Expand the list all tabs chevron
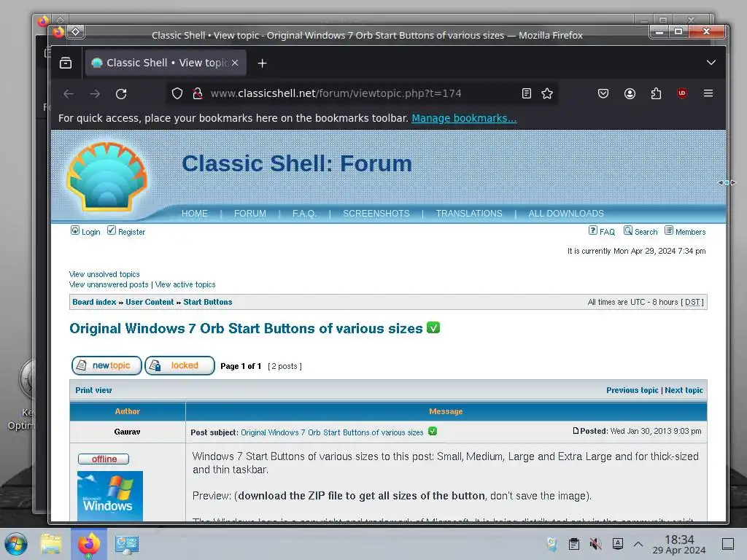747x560 pixels. [x=711, y=63]
